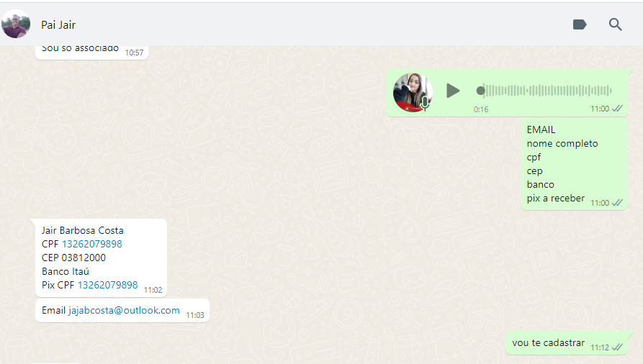Click the 'CEP 03812000' text line
The width and height of the screenshot is (643, 364).
(x=74, y=258)
